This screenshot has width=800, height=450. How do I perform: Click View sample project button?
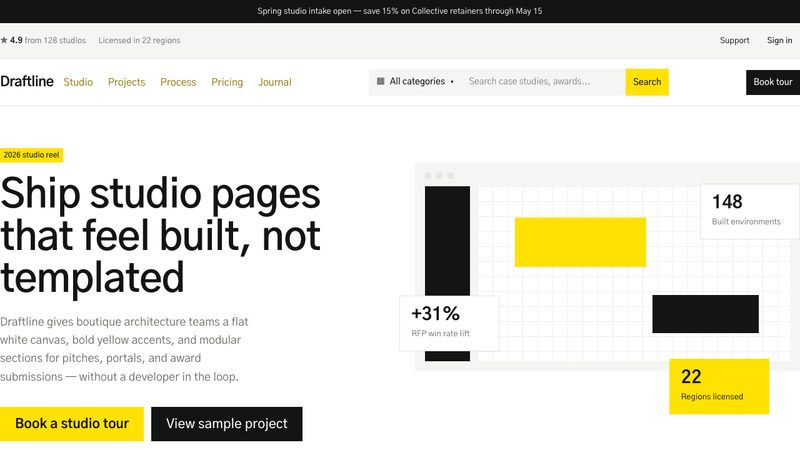tap(227, 423)
